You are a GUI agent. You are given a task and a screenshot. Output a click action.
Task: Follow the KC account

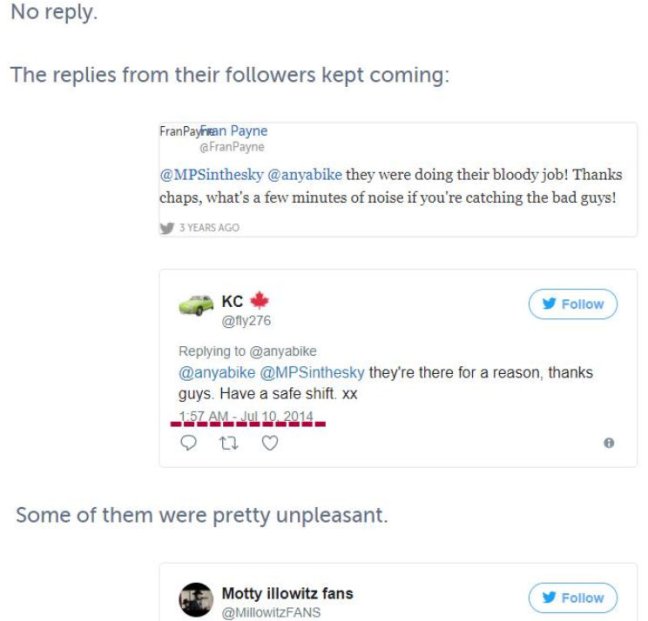click(x=573, y=304)
